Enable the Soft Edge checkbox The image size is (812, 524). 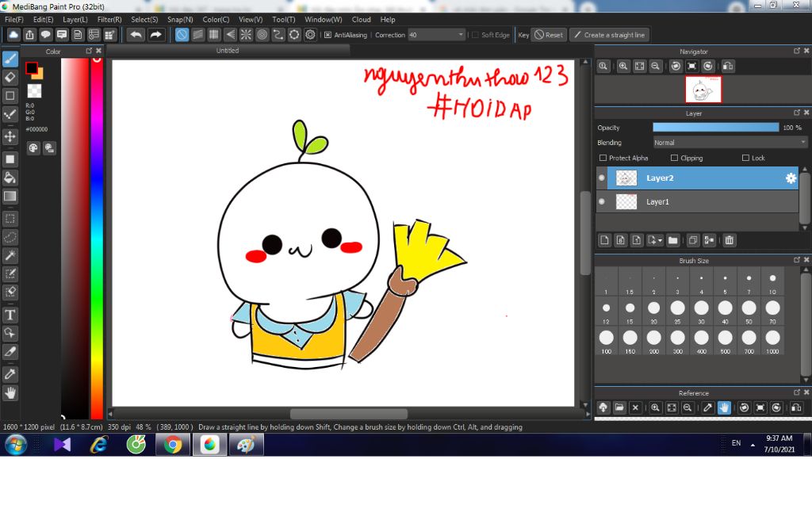click(x=475, y=35)
